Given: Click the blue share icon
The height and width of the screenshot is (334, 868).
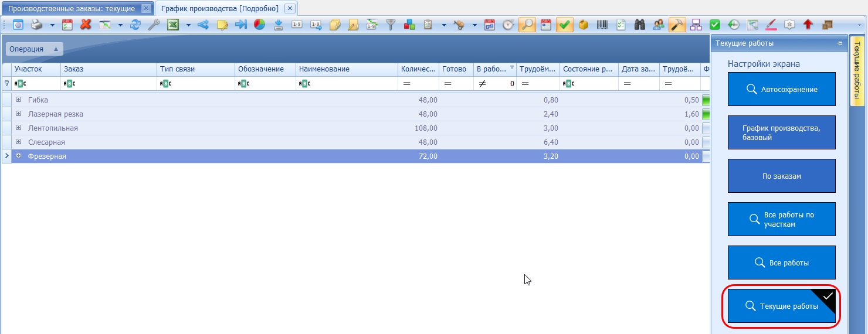Looking at the screenshot, I should click(204, 25).
